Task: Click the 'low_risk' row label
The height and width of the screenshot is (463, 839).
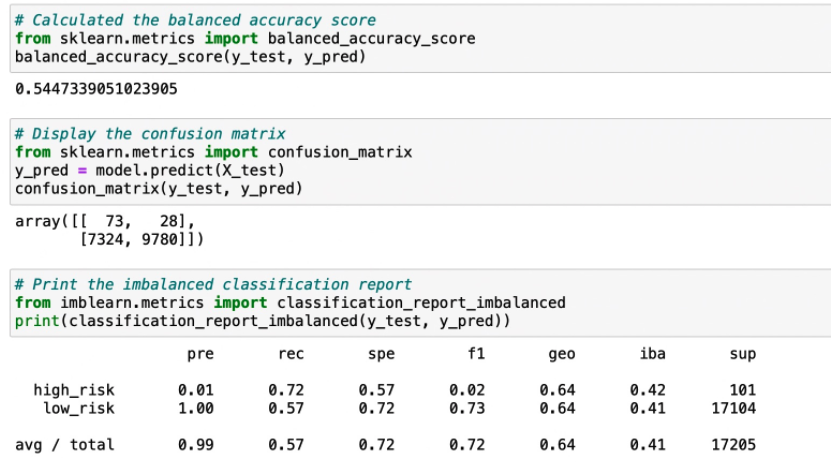Action: pos(79,408)
